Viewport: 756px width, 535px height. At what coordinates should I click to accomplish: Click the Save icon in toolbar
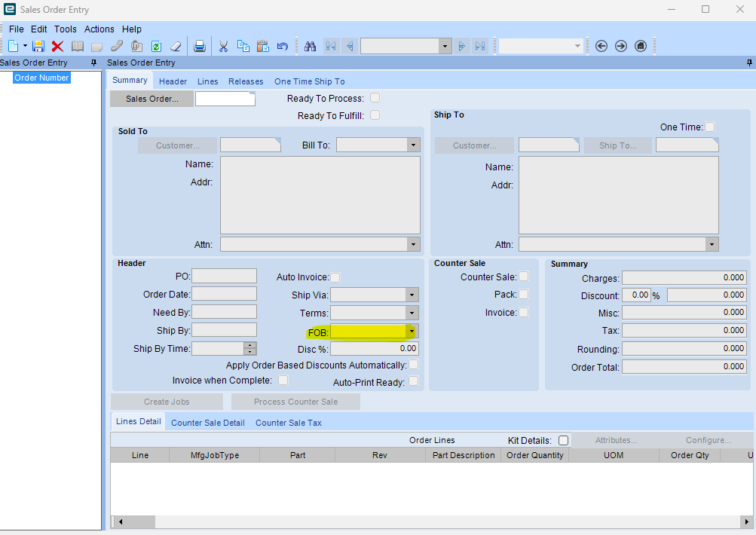(x=38, y=46)
